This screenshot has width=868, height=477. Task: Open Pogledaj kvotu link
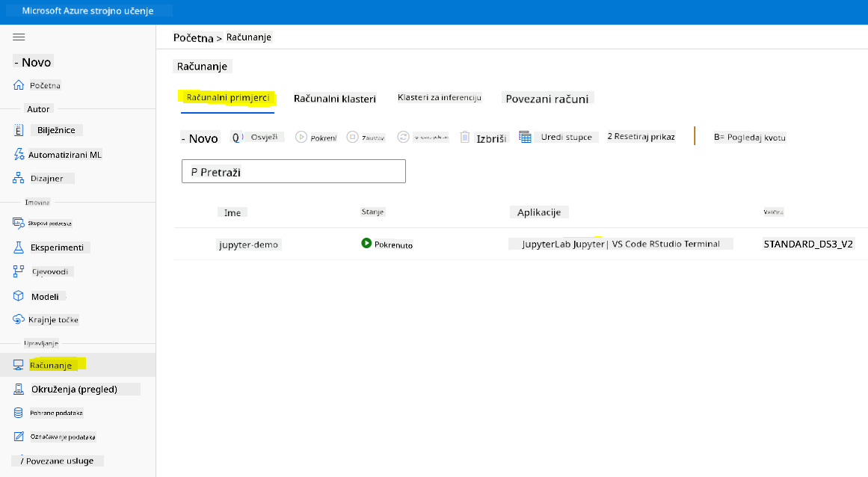click(x=750, y=138)
